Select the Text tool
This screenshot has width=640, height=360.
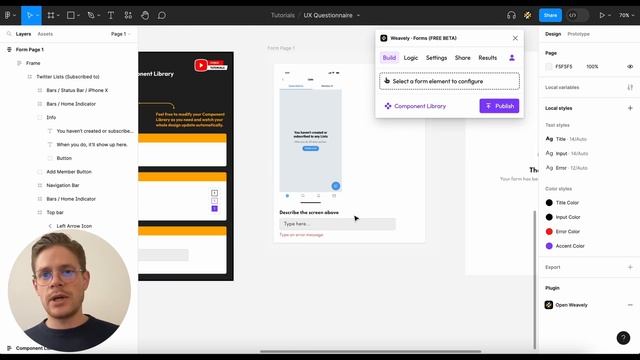tap(111, 15)
